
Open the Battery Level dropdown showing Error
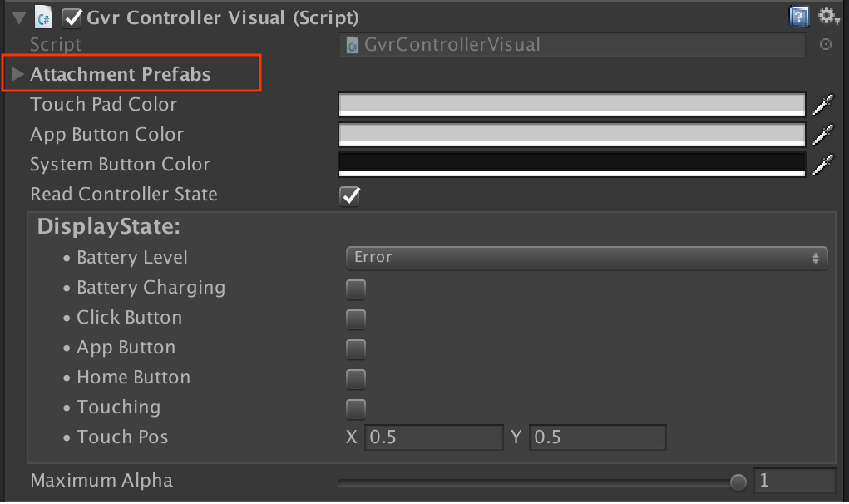tap(586, 258)
